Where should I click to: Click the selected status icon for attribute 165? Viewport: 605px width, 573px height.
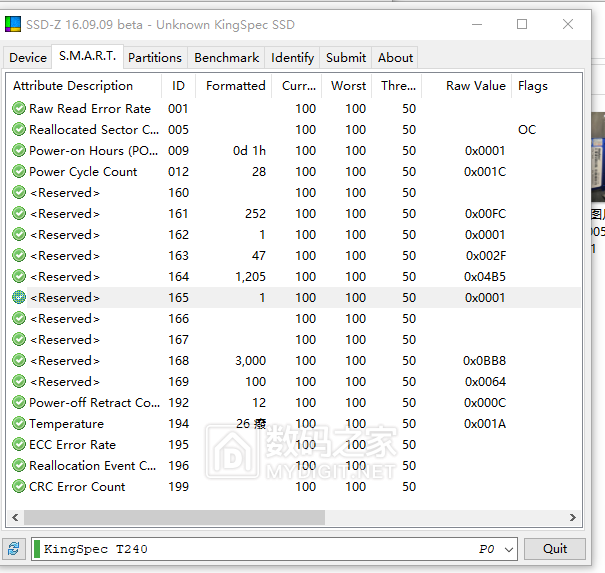pos(19,297)
